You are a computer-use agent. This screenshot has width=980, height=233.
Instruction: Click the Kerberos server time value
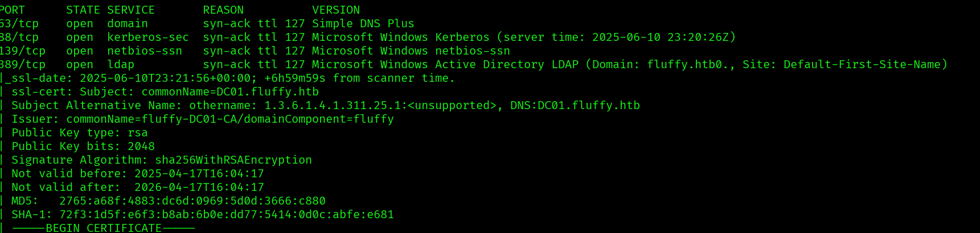661,37
